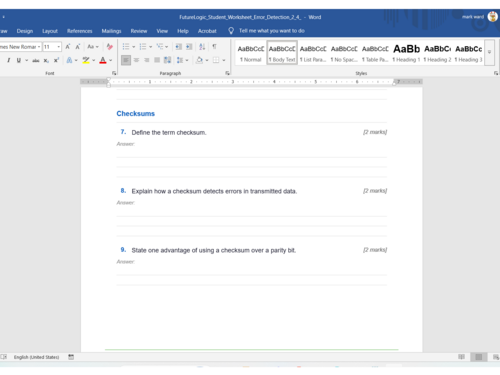
Task: Increase font size with Grow Font icon
Action: pos(68,47)
